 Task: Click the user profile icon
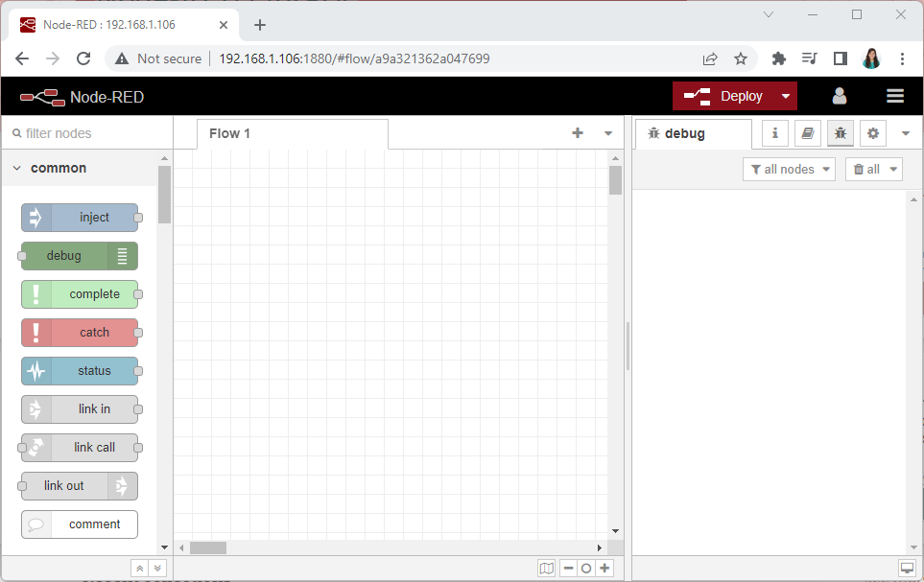(x=840, y=96)
